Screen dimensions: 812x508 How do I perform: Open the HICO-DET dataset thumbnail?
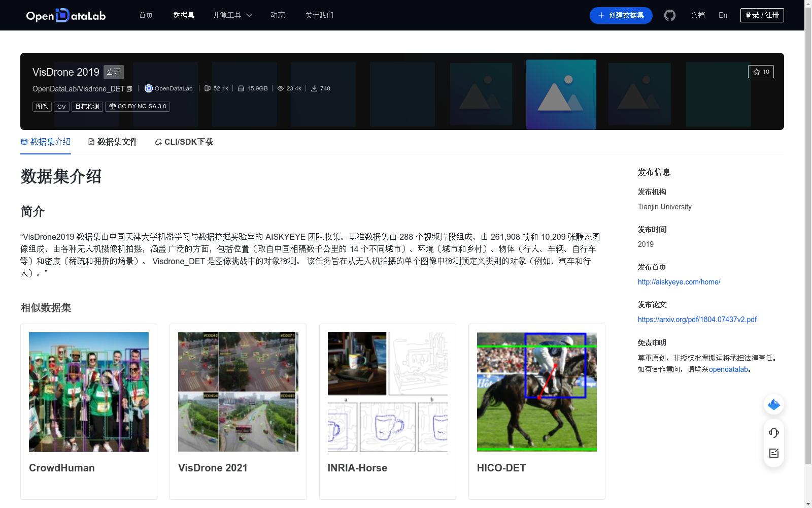click(x=537, y=392)
